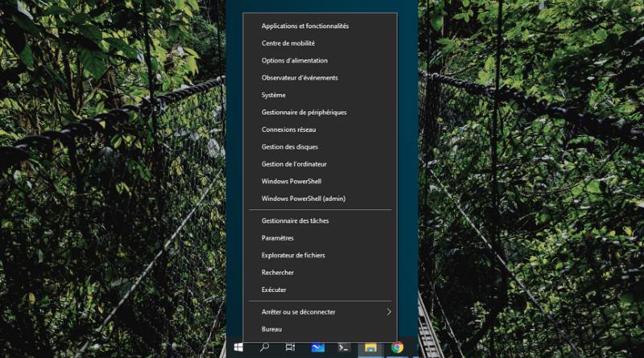
Task: Choose 'Options d'alimentation'
Action: pos(295,60)
